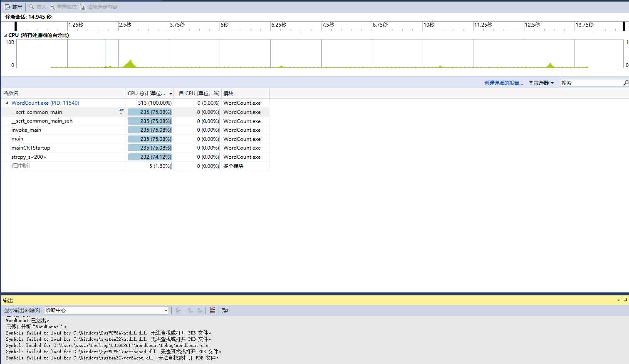The height and width of the screenshot is (364, 629).
Task: Click the search magnifier icon
Action: coord(626,83)
